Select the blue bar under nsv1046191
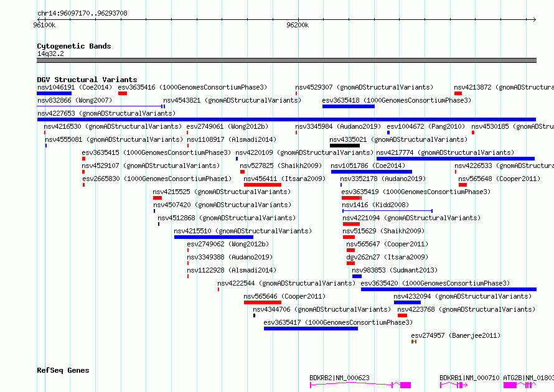 coord(54,93)
